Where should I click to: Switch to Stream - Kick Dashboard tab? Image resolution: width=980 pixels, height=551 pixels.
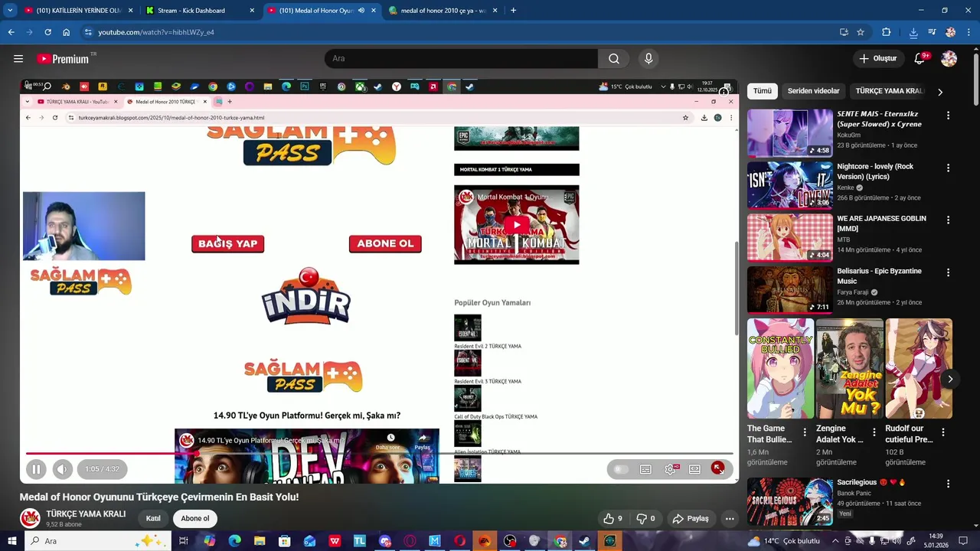(x=201, y=11)
